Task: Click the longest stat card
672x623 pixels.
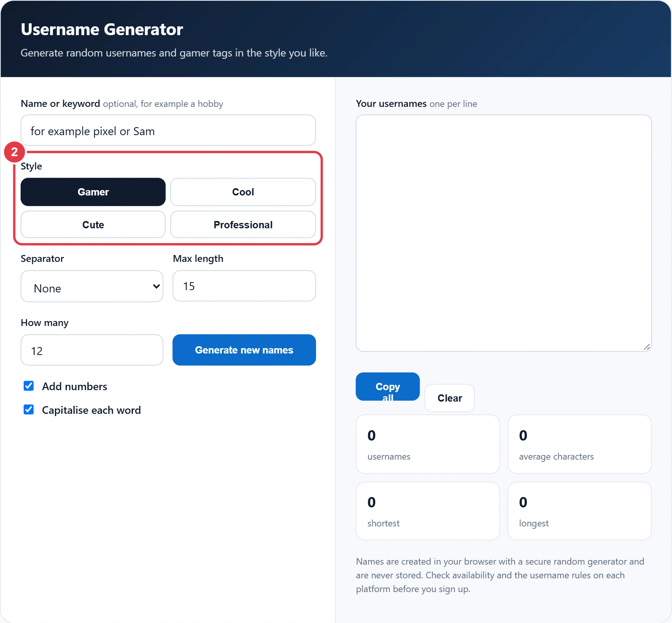Action: point(580,511)
